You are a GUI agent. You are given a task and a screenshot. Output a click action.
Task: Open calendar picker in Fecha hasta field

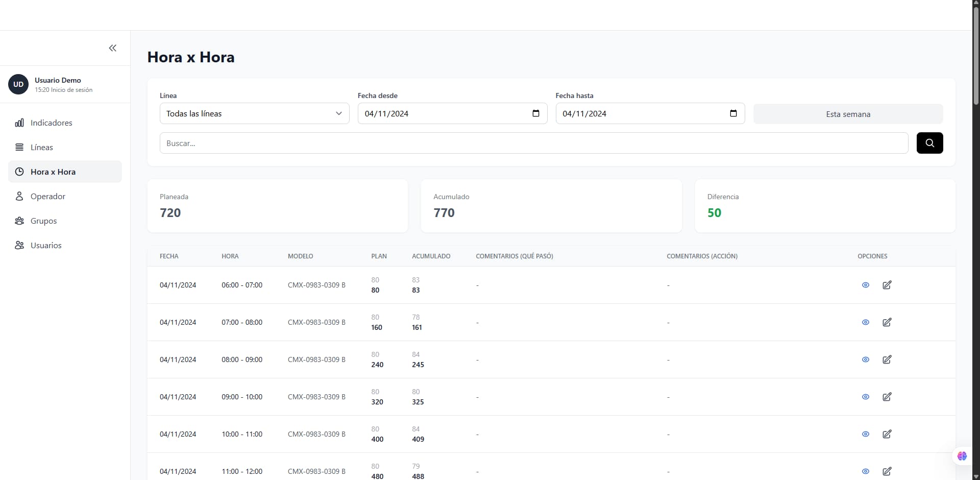733,113
